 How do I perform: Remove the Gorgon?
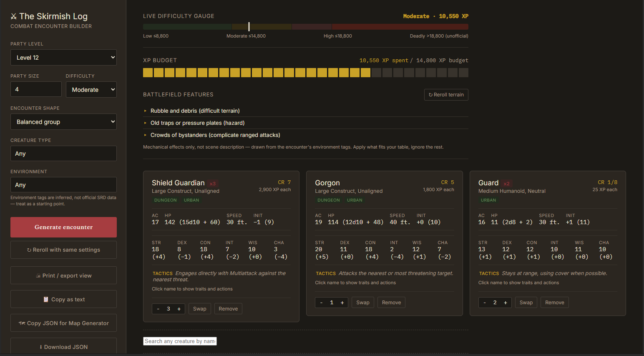391,303
